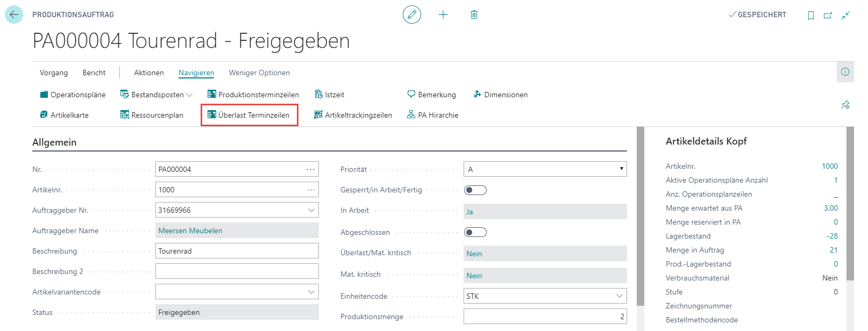The image size is (868, 331).
Task: Click In Arbeit value Ja
Action: (469, 212)
